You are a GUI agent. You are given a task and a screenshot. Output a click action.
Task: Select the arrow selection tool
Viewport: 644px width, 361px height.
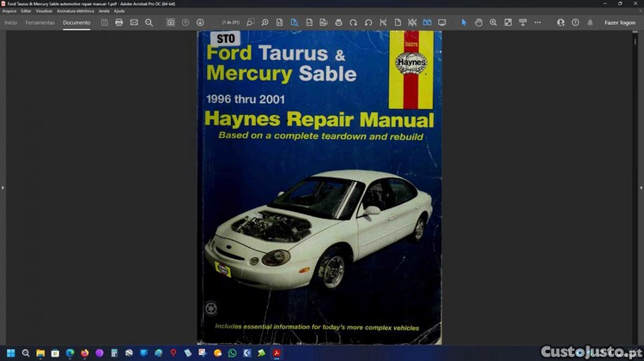pyautogui.click(x=464, y=22)
